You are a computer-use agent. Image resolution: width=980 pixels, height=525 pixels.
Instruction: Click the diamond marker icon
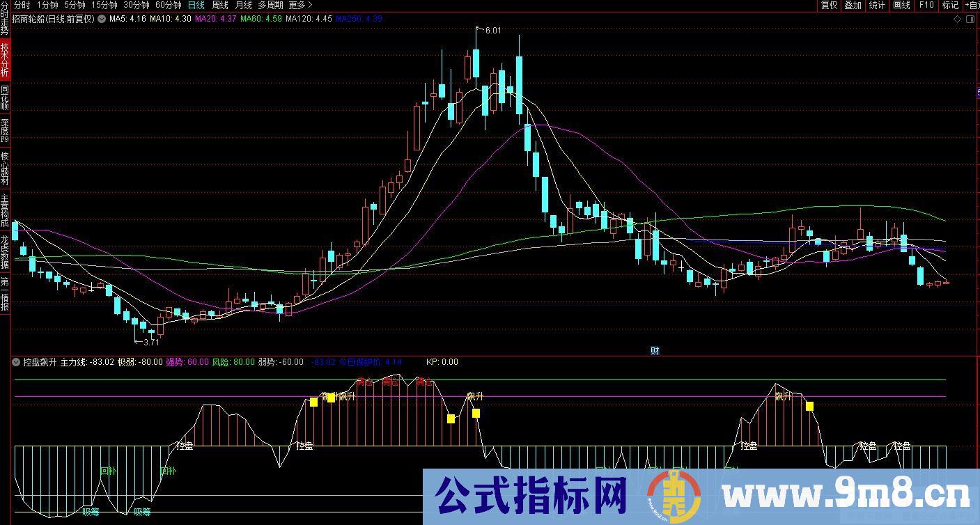click(x=957, y=19)
